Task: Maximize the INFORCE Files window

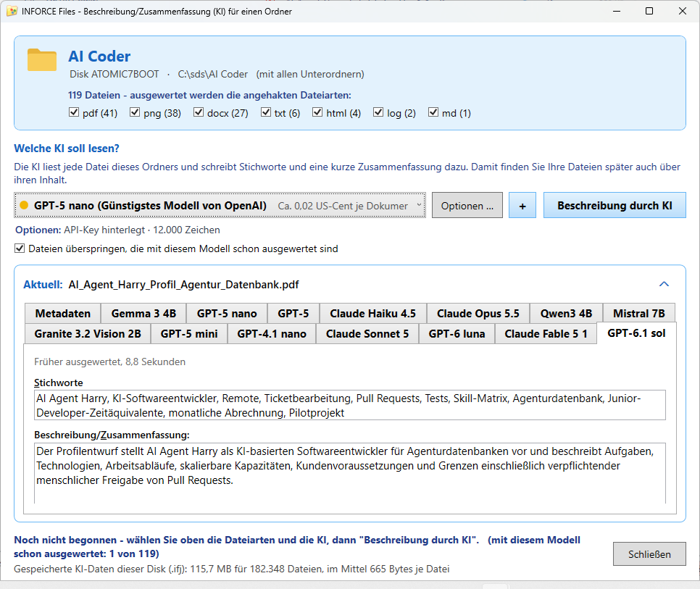Action: pyautogui.click(x=649, y=11)
